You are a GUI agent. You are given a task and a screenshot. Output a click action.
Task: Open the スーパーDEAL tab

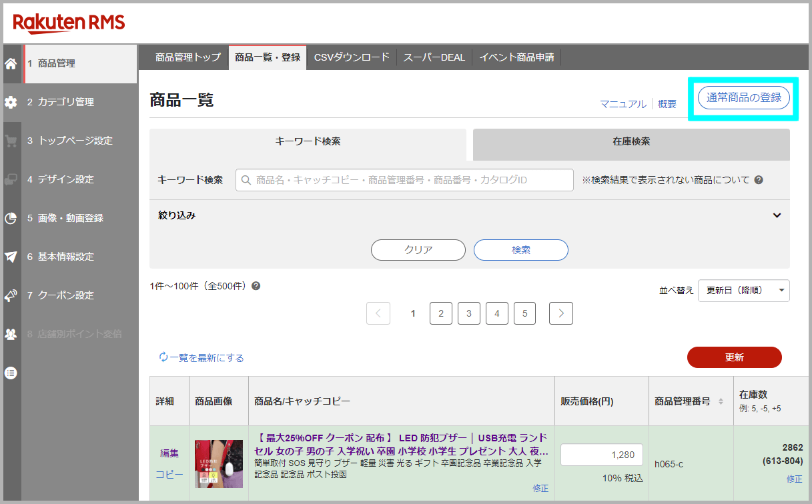pos(434,57)
